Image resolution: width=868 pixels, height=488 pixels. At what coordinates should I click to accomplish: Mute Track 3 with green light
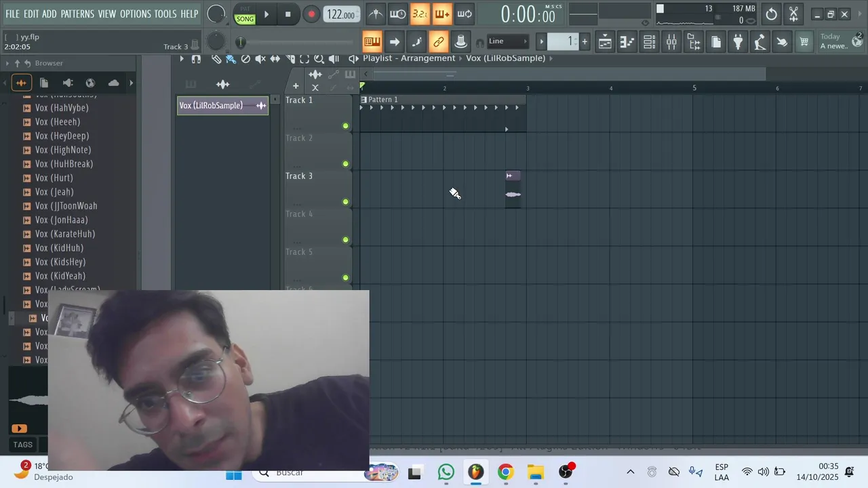(x=346, y=202)
